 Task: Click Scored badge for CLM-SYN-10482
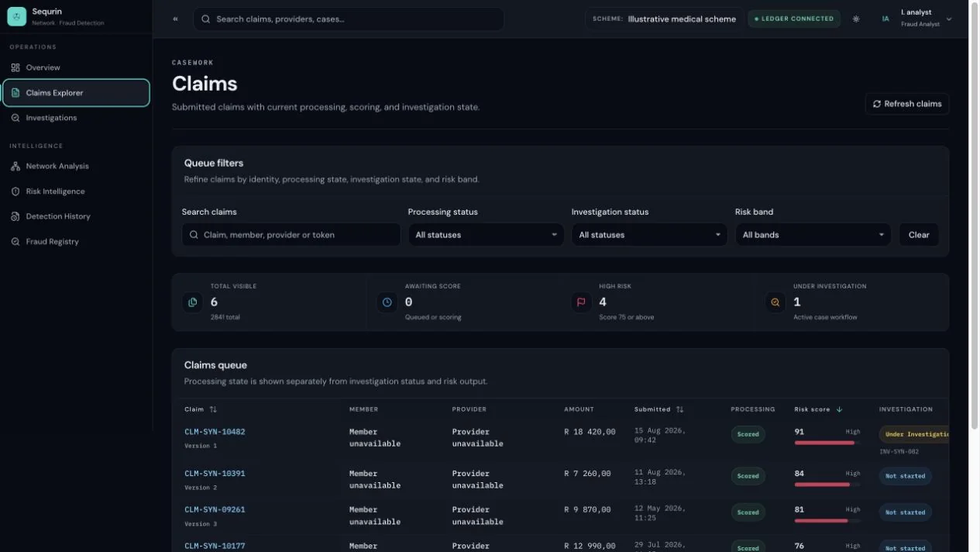[x=748, y=434]
